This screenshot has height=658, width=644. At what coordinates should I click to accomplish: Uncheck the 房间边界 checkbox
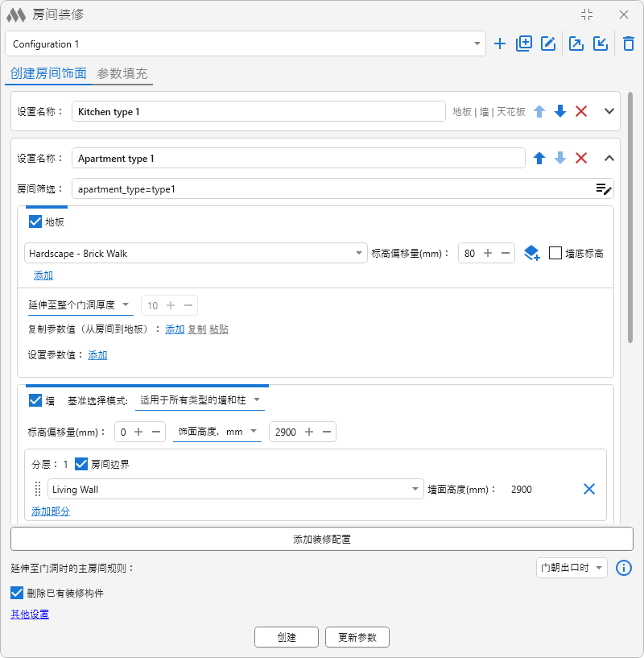click(x=81, y=464)
